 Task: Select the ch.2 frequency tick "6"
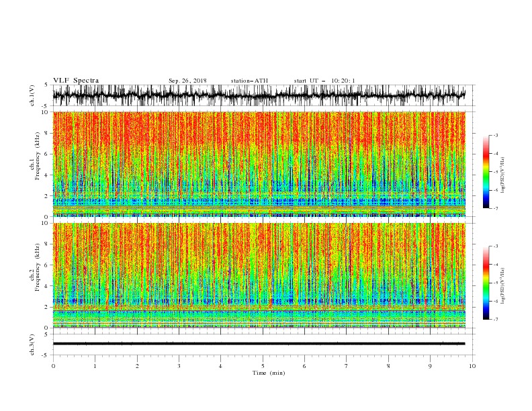click(x=47, y=265)
